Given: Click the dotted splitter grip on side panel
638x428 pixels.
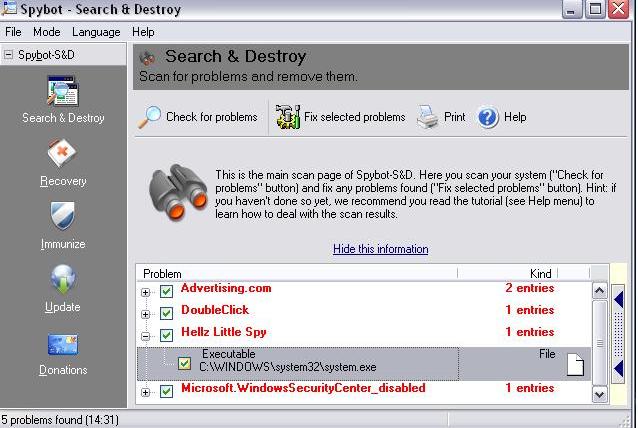Looking at the screenshot, I should point(618,334).
